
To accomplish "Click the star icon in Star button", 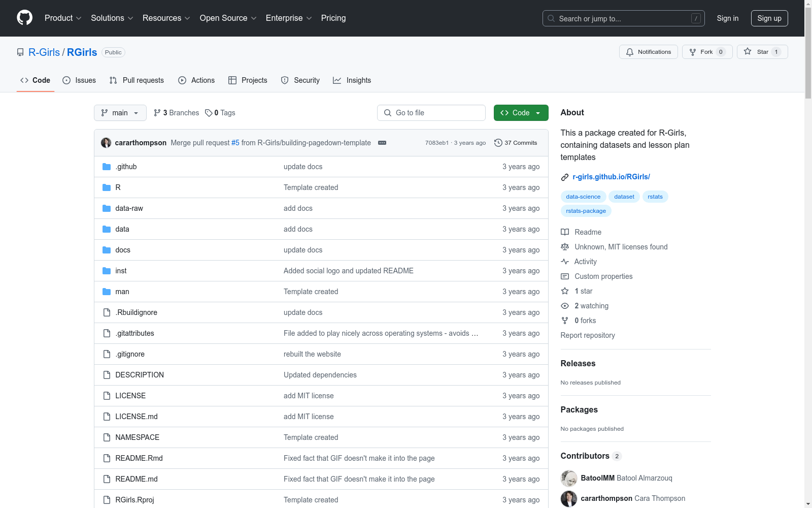I will (748, 52).
